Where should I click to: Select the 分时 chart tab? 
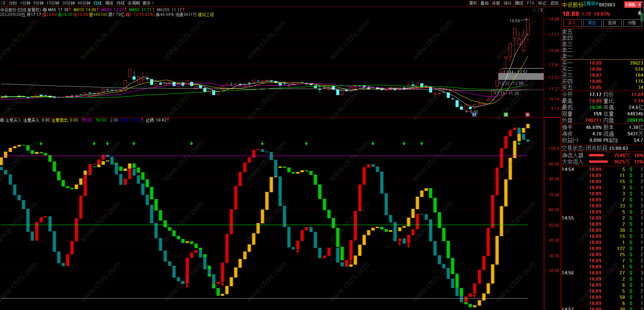13,3
